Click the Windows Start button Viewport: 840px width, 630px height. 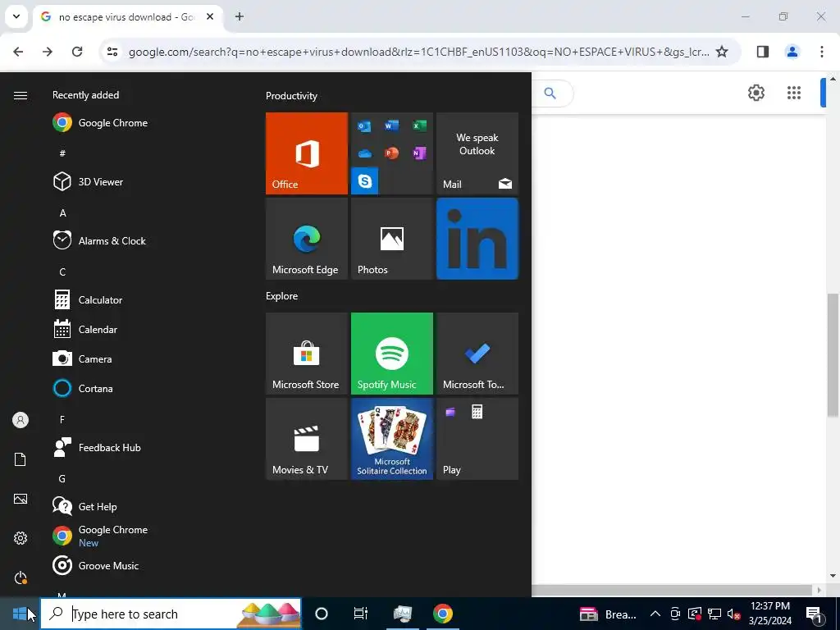click(20, 614)
